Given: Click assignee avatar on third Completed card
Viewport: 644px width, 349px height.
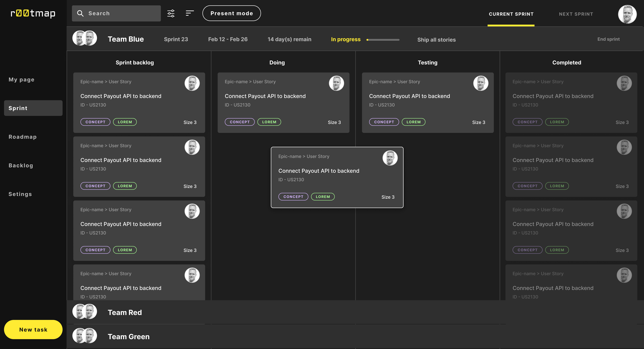Looking at the screenshot, I should click(624, 211).
